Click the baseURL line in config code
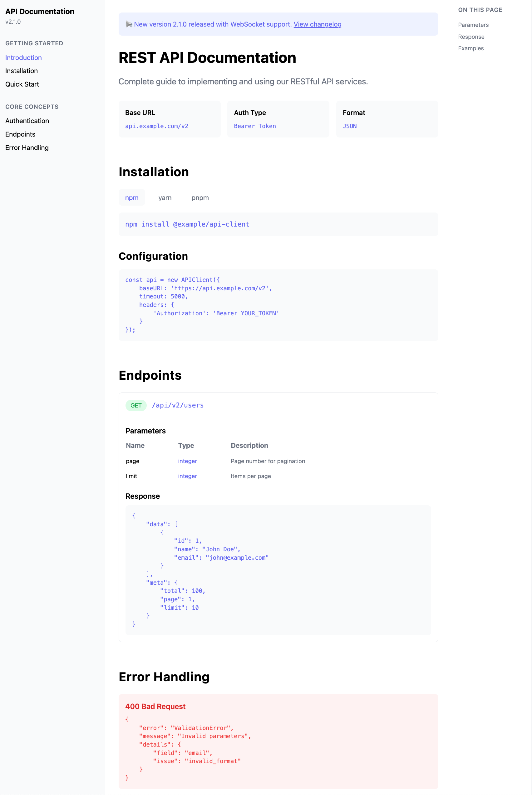 click(x=206, y=288)
